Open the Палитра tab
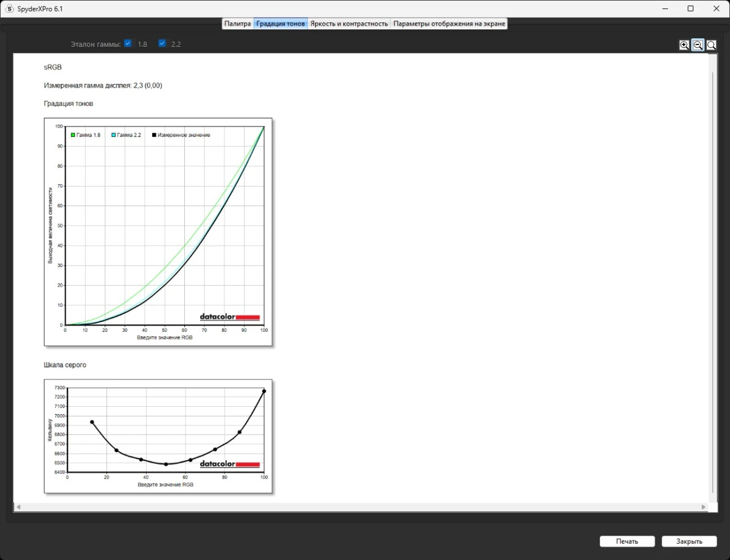This screenshot has height=560, width=730. (x=237, y=24)
